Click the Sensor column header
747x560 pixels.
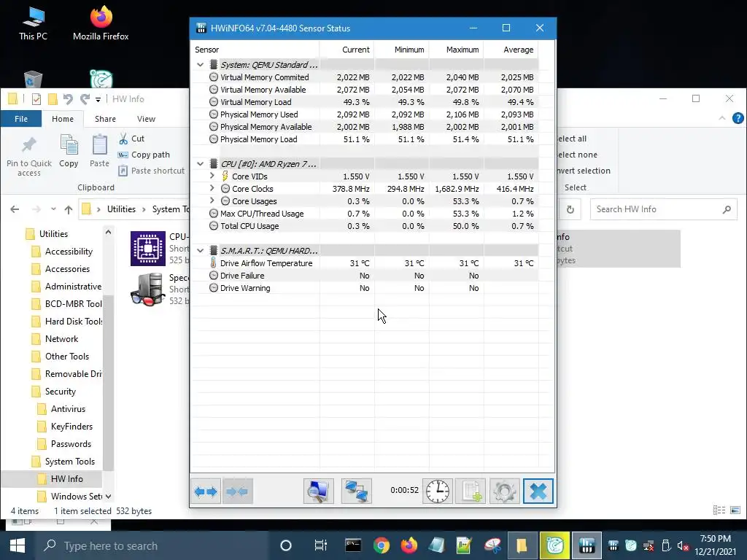(x=255, y=50)
